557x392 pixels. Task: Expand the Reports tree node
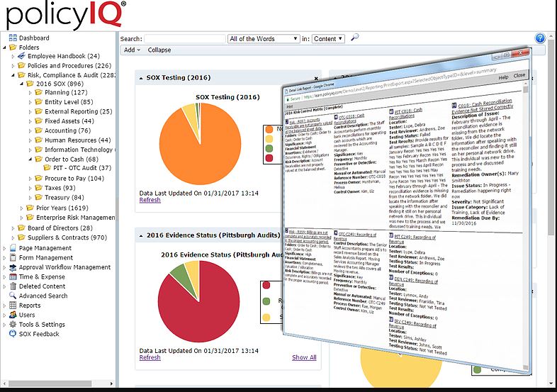[4, 306]
